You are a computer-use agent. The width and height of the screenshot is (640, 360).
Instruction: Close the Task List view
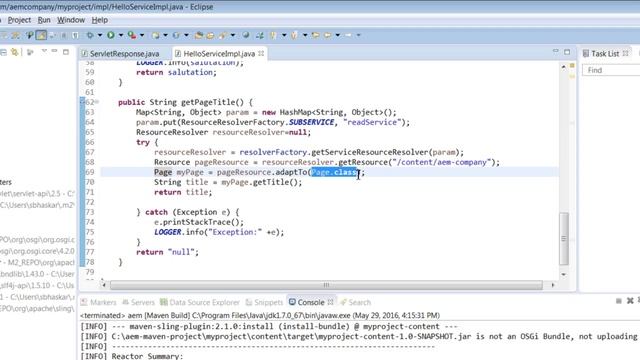[x=625, y=53]
